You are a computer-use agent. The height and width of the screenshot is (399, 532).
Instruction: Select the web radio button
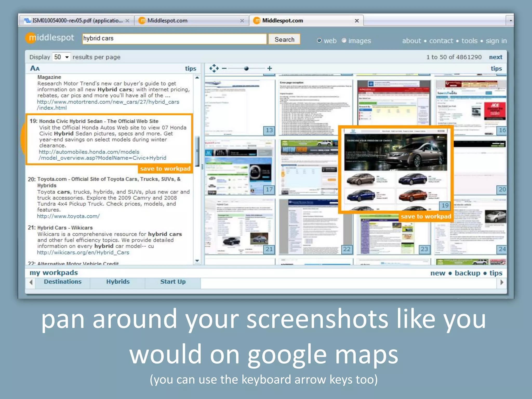[x=319, y=41]
